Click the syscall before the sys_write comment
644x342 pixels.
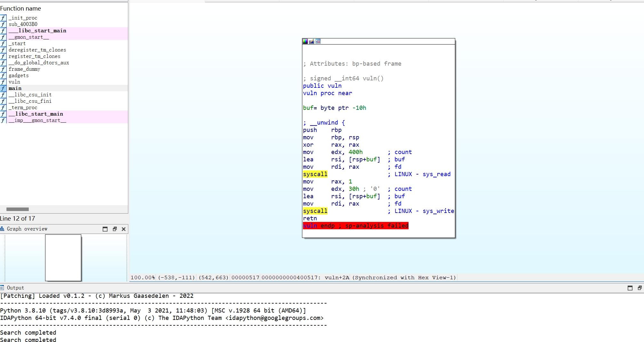[x=315, y=211]
